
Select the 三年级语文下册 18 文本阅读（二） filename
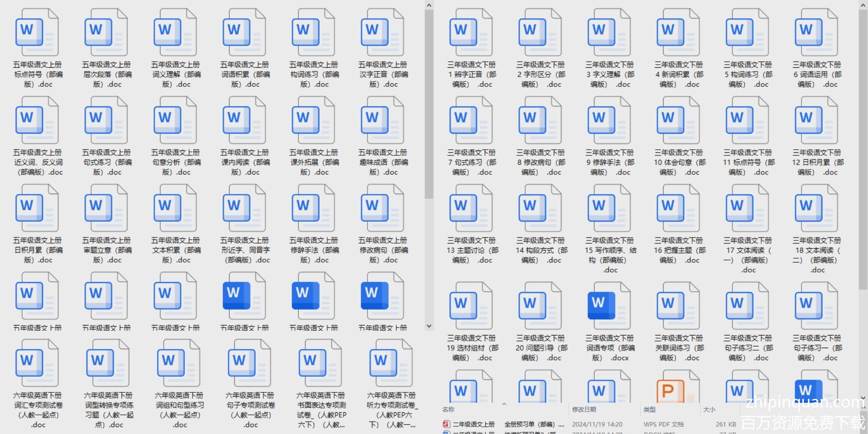tap(817, 255)
